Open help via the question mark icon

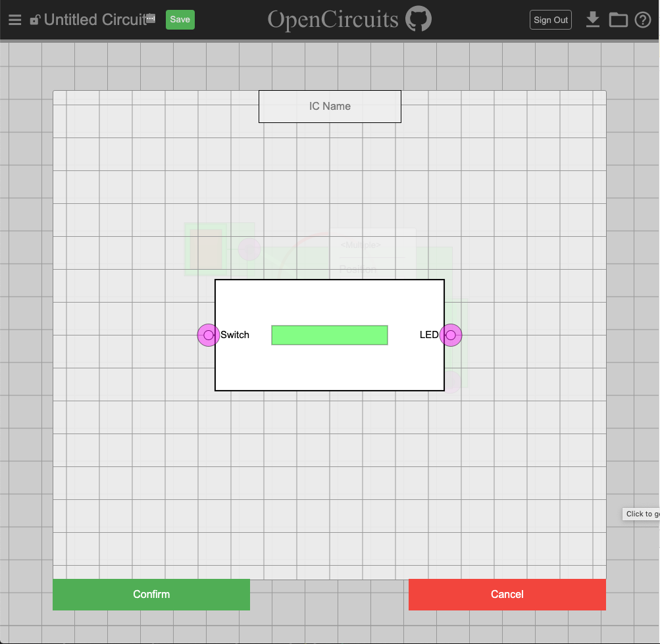642,20
